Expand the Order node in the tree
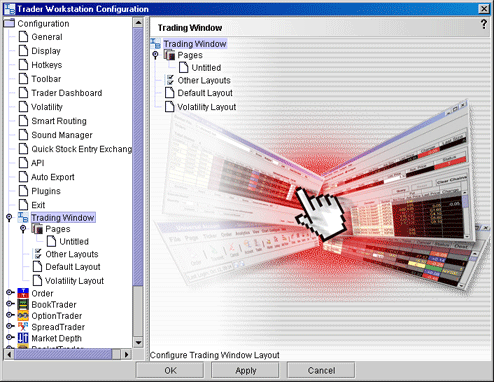 10,293
